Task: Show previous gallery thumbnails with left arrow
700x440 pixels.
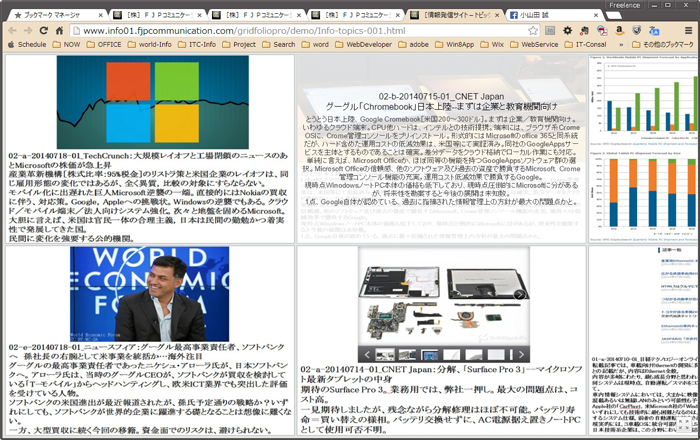Action: click(x=367, y=355)
